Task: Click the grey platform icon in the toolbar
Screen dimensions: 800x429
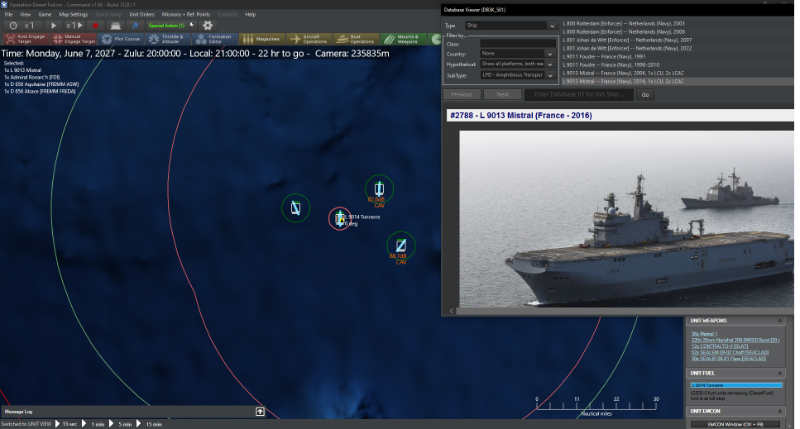Action: [115, 25]
